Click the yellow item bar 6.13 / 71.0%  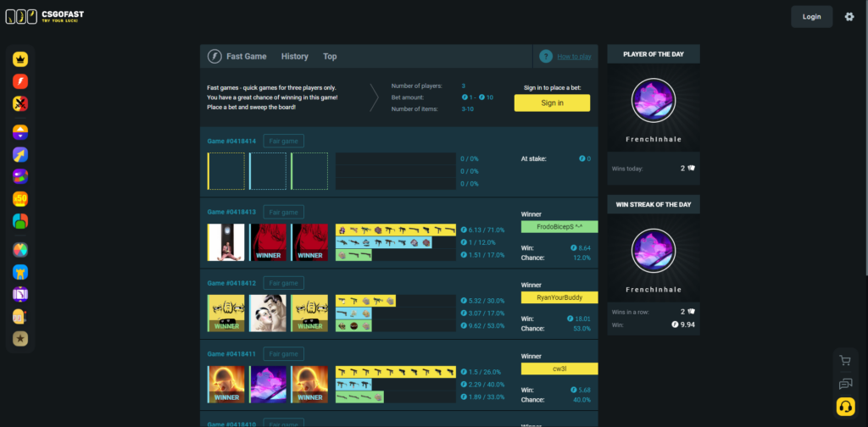pos(396,230)
